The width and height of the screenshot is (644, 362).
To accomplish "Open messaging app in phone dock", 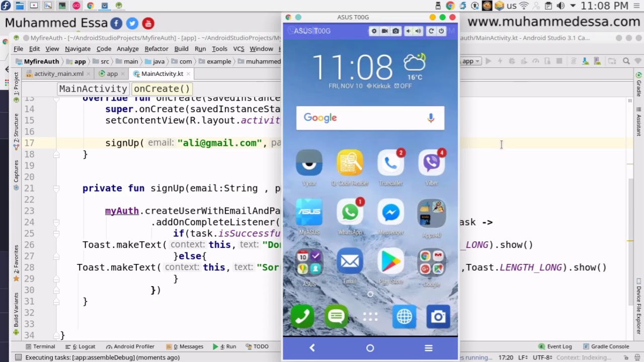I will (336, 316).
